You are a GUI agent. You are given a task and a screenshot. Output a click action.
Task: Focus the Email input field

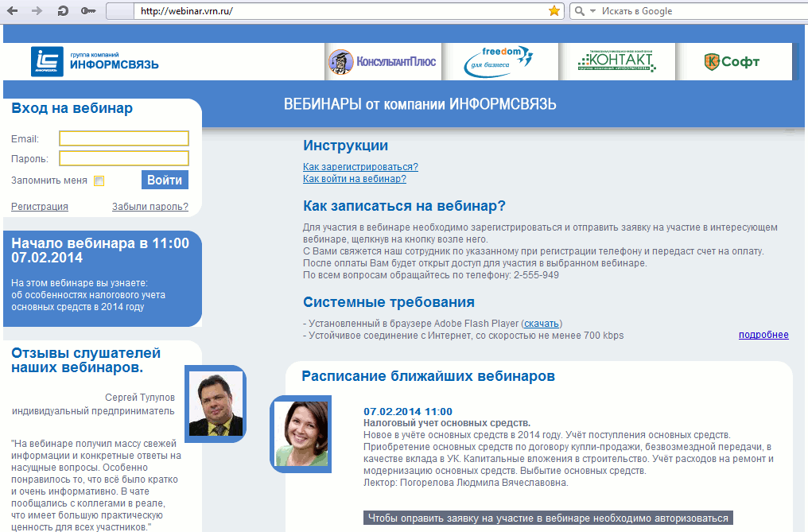(x=124, y=138)
